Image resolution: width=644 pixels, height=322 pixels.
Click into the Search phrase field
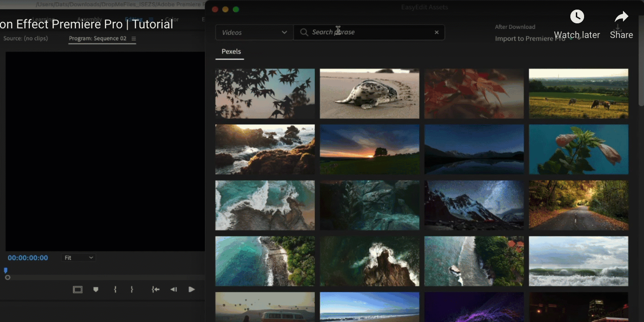point(369,32)
